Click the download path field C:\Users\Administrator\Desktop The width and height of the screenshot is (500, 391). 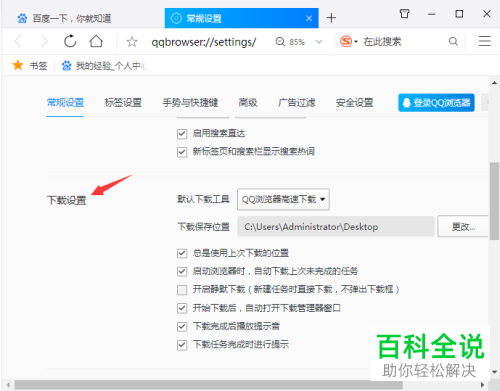coord(336,227)
